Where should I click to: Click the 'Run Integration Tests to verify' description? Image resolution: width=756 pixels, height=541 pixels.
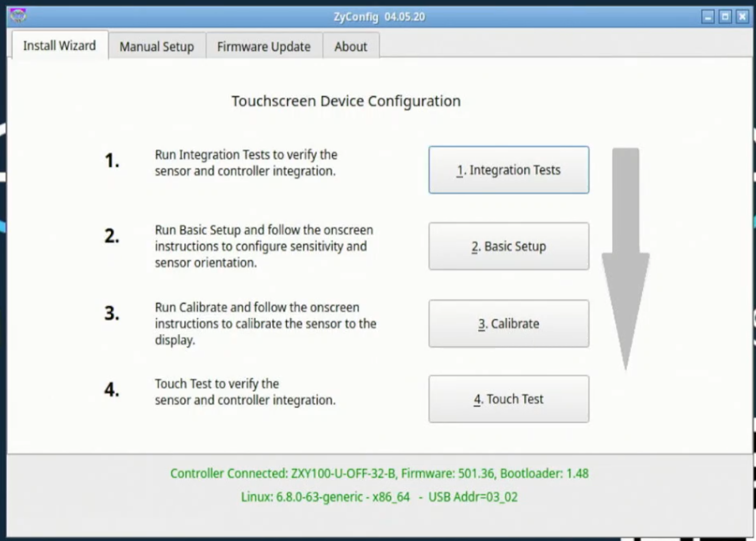(x=246, y=163)
